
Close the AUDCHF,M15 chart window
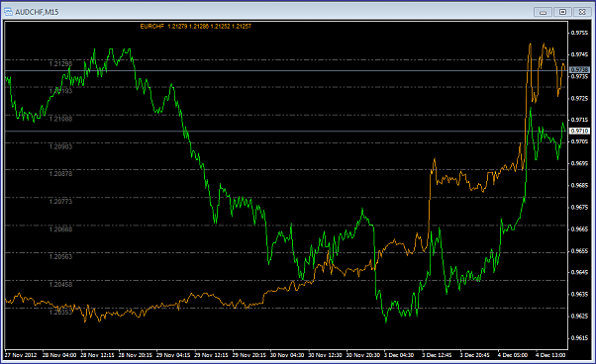(x=582, y=12)
